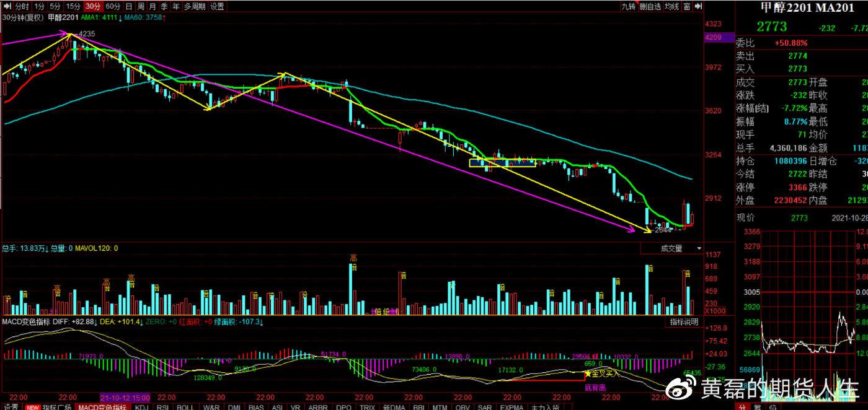Select DMI indicator tab

[234, 407]
